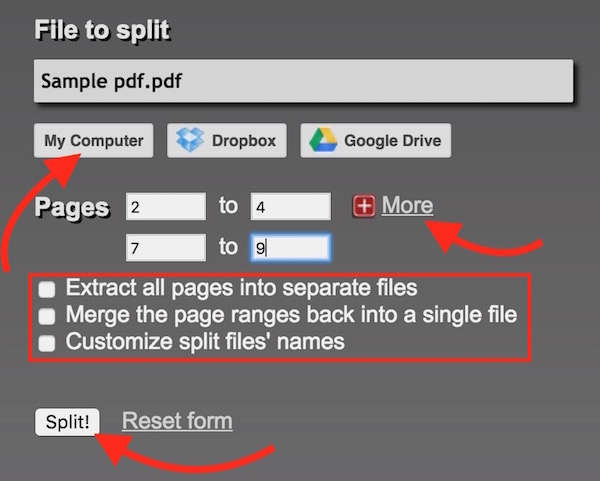Image resolution: width=600 pixels, height=481 pixels.
Task: Select the end page field containing 9
Action: 290,247
